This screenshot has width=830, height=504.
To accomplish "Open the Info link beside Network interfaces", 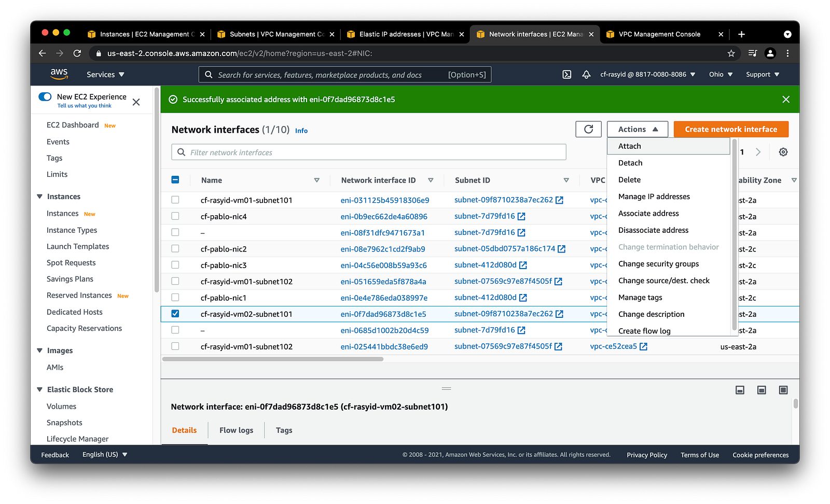I will [301, 131].
